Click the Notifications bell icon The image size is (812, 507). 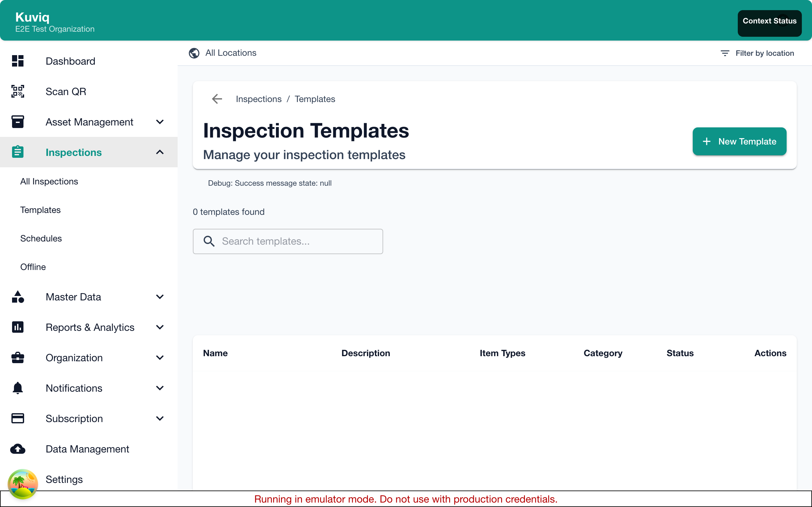[x=18, y=388]
